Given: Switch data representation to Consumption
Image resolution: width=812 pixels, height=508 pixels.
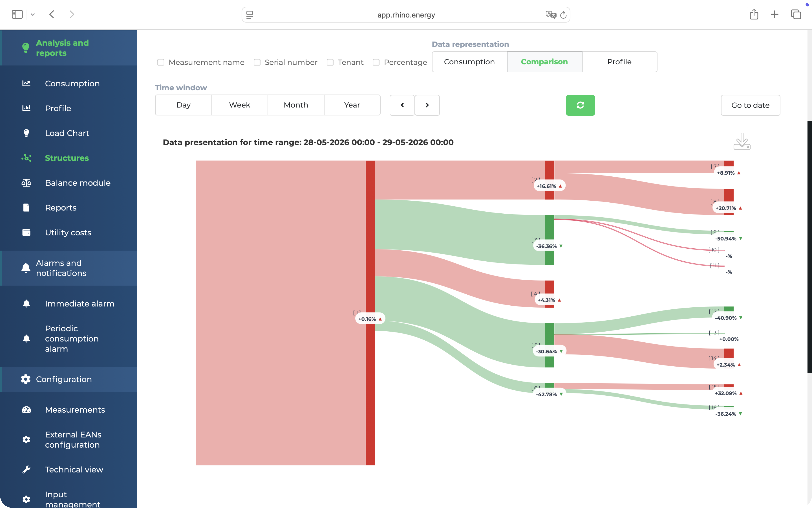Looking at the screenshot, I should click(469, 62).
